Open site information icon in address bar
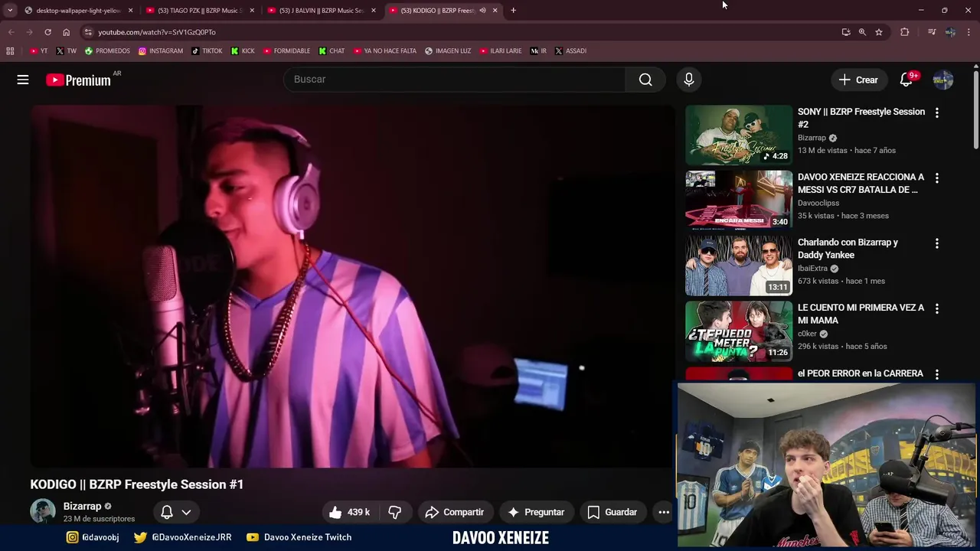The image size is (980, 551). [89, 32]
